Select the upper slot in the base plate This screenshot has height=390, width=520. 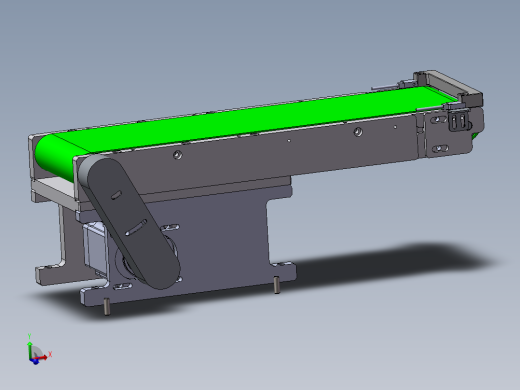pyautogui.click(x=170, y=228)
